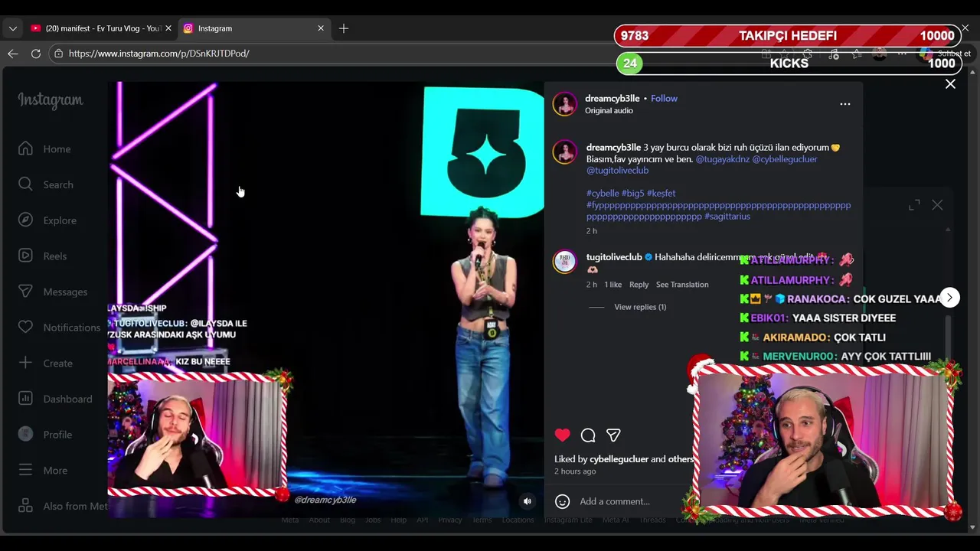Open @cybellegucluer mention

coord(785,159)
